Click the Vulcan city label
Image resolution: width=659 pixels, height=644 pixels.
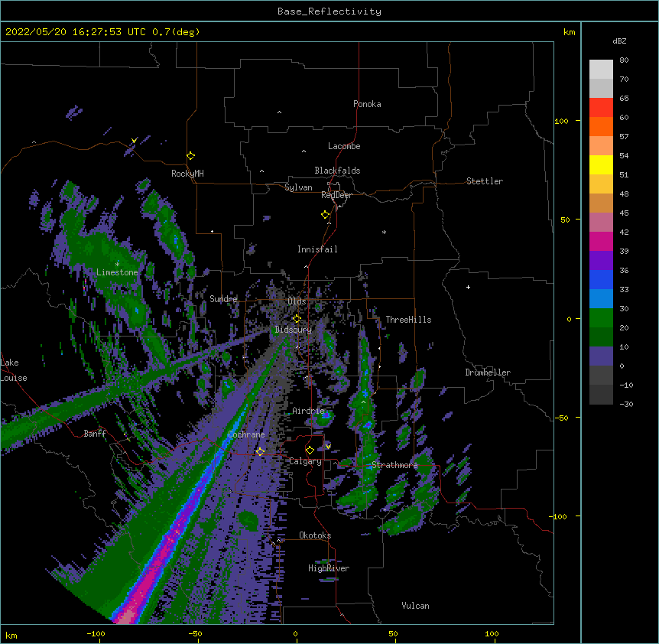(415, 606)
